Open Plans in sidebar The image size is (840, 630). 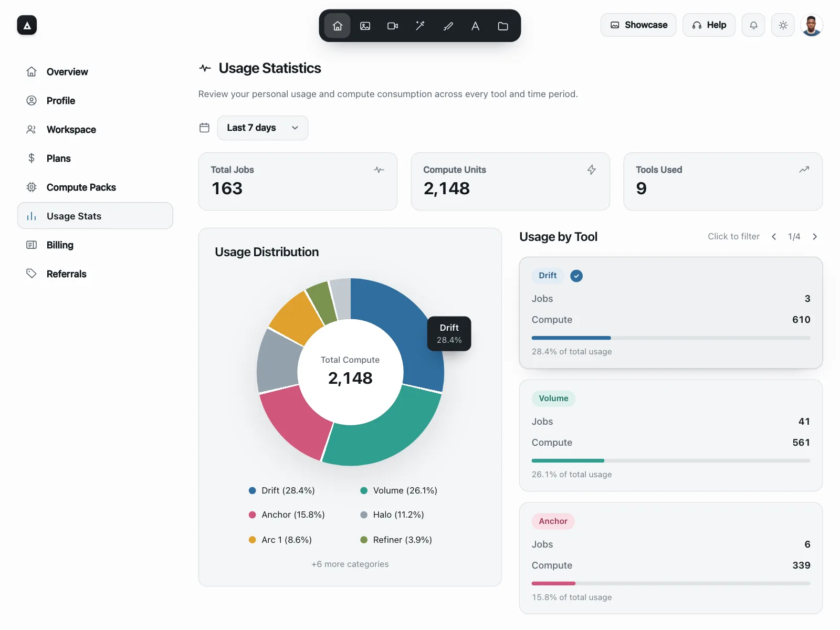(x=95, y=159)
